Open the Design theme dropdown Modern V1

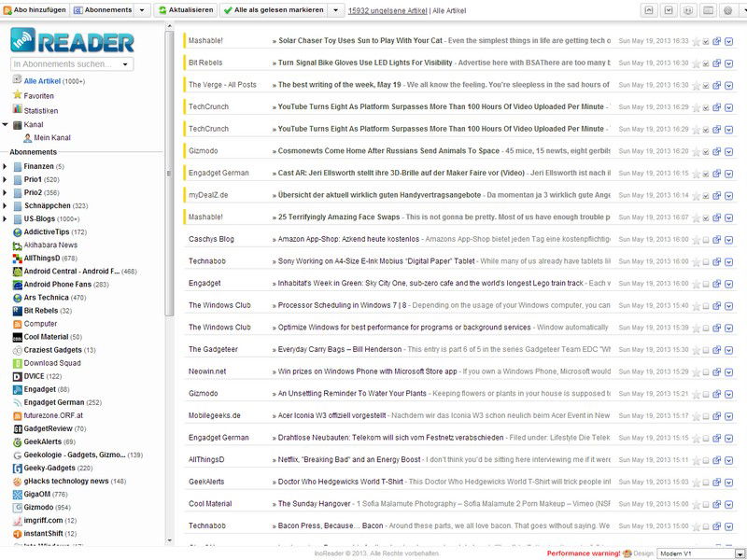pos(696,553)
